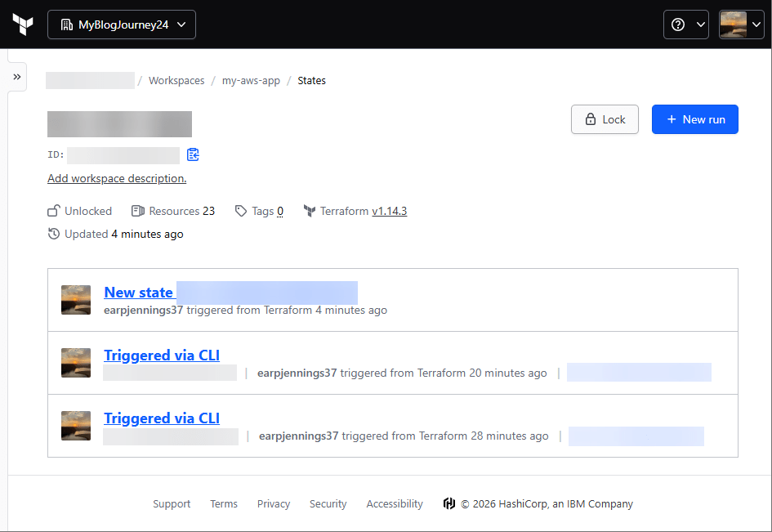
Task: Click the Resources 23 icon
Action: [138, 211]
